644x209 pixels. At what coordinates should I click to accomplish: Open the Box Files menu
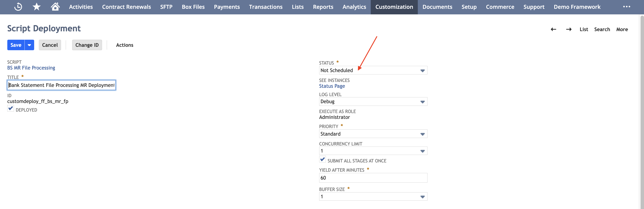[193, 7]
